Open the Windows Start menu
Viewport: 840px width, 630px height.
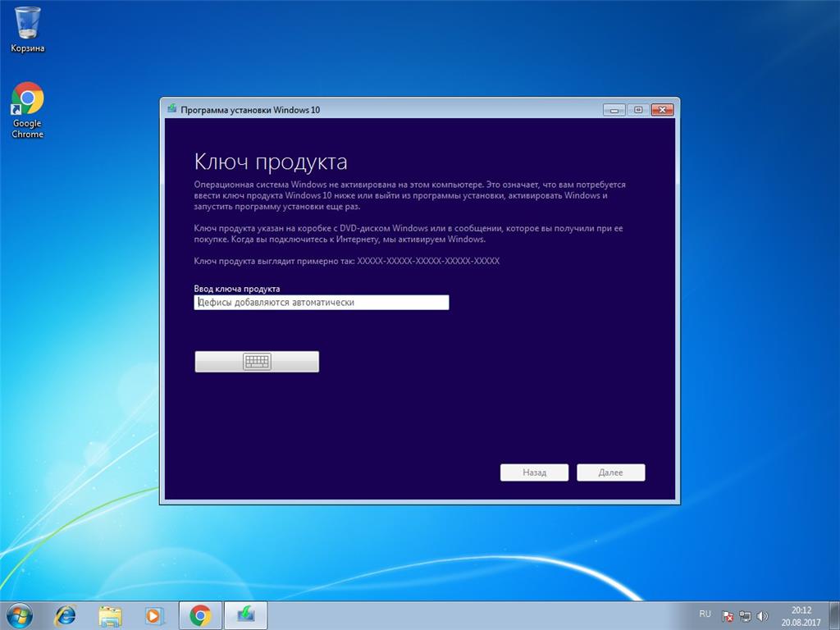pyautogui.click(x=20, y=615)
